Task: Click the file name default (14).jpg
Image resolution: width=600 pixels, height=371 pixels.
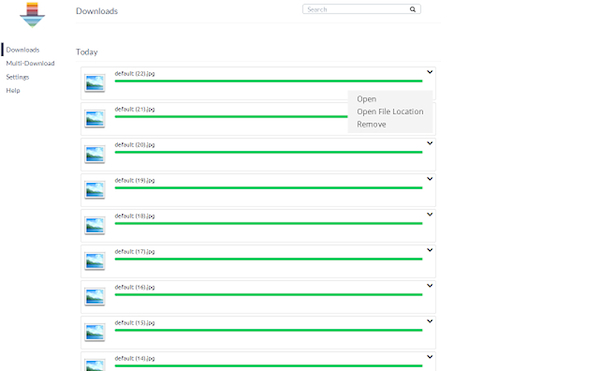Action: (x=135, y=358)
